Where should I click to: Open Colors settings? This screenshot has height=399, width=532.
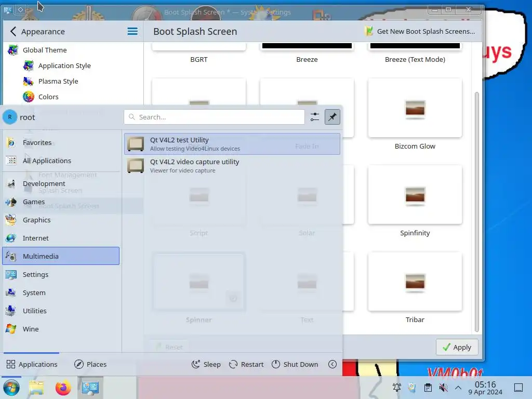pyautogui.click(x=73, y=97)
